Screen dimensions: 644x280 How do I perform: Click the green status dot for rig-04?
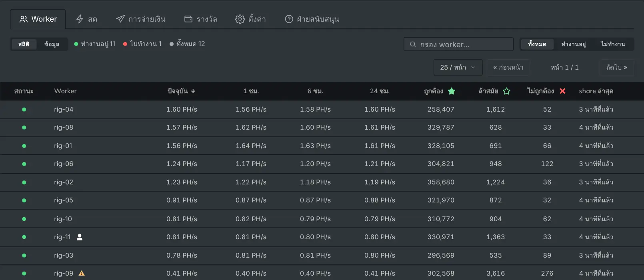[24, 110]
